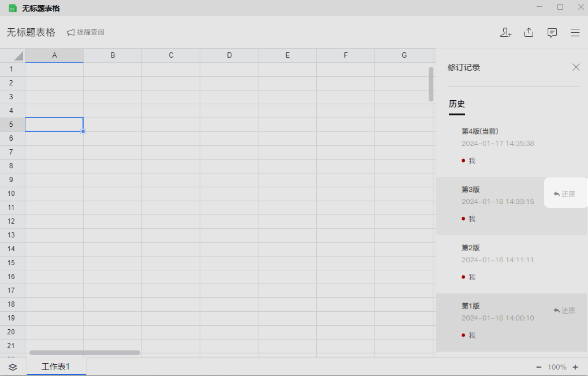Click the add collaborator icon
Screen dimensions: 588x376
(x=506, y=33)
